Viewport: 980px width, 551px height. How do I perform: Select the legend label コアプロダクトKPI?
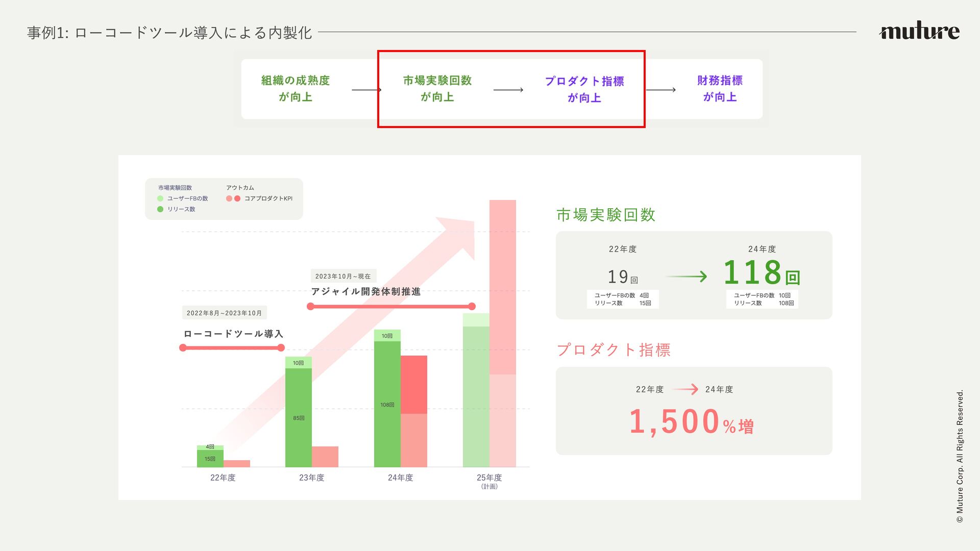click(x=268, y=198)
